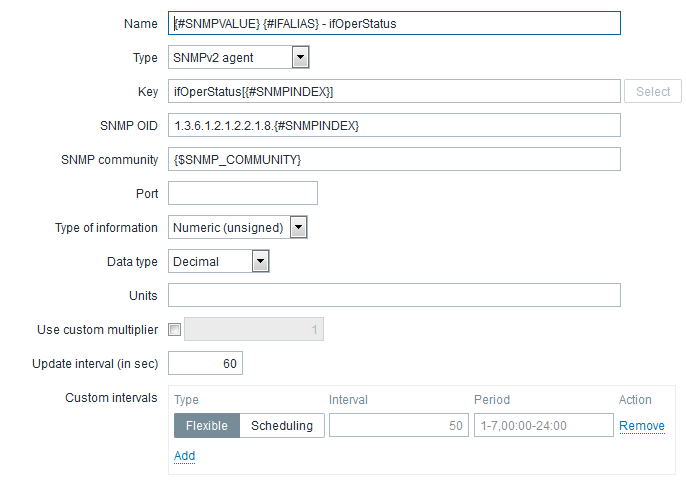The height and width of the screenshot is (483, 686).
Task: Click the SNMP OID field
Action: (394, 126)
